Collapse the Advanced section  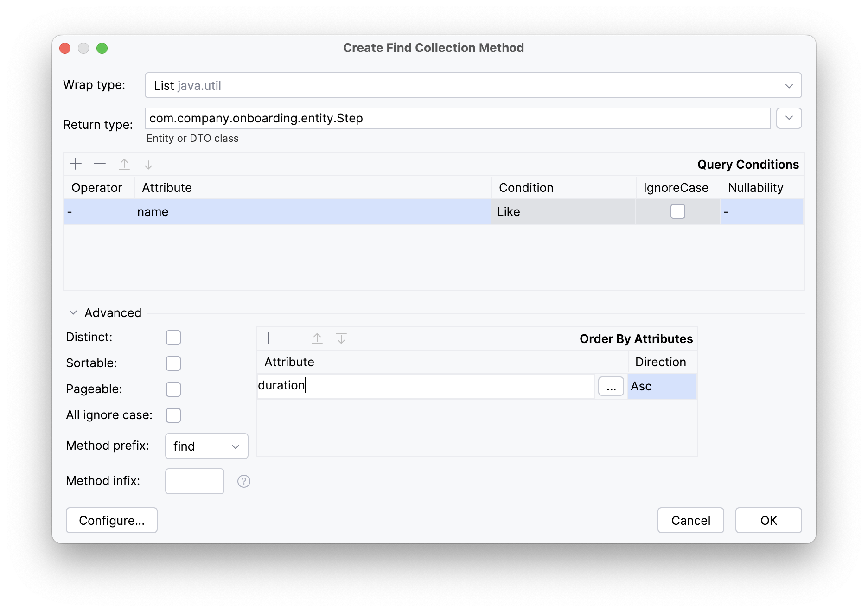[x=73, y=312]
